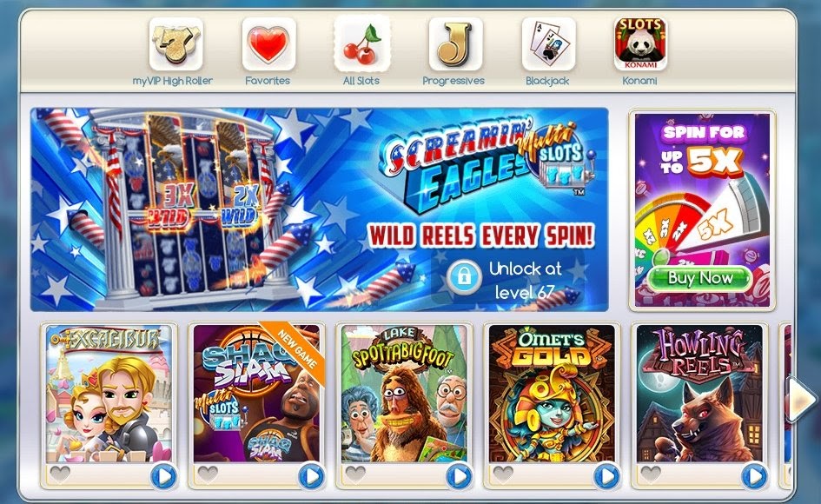The height and width of the screenshot is (504, 821).
Task: Toggle favorite heart on Shaq Slam
Action: (208, 474)
